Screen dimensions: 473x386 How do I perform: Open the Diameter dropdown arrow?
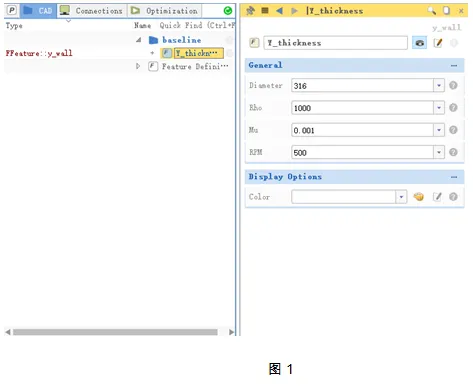[x=439, y=86]
